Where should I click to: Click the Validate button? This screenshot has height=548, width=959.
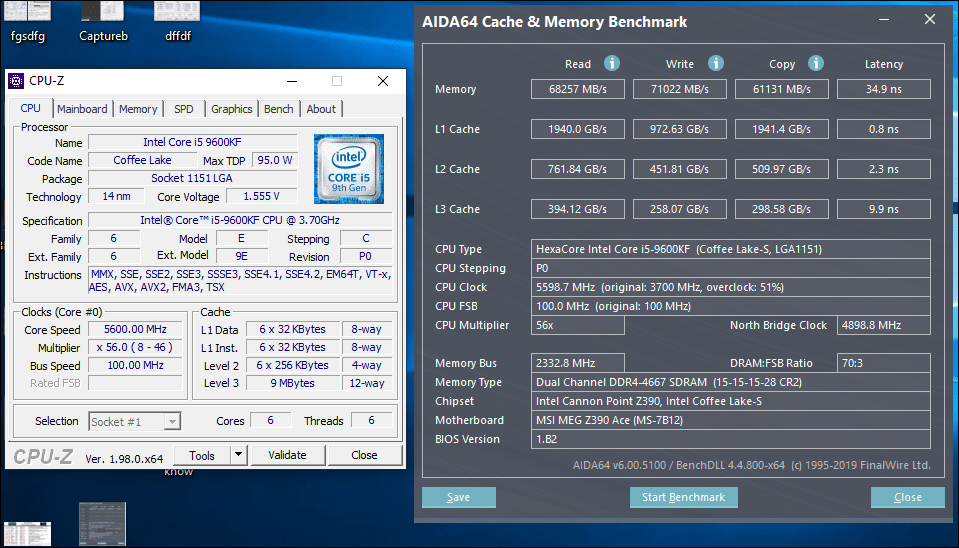287,455
